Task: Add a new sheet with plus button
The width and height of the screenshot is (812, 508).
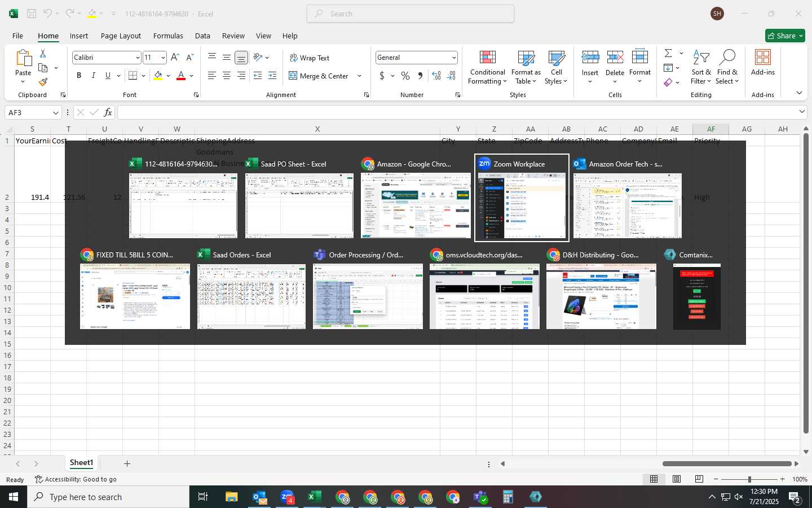Action: click(x=127, y=463)
